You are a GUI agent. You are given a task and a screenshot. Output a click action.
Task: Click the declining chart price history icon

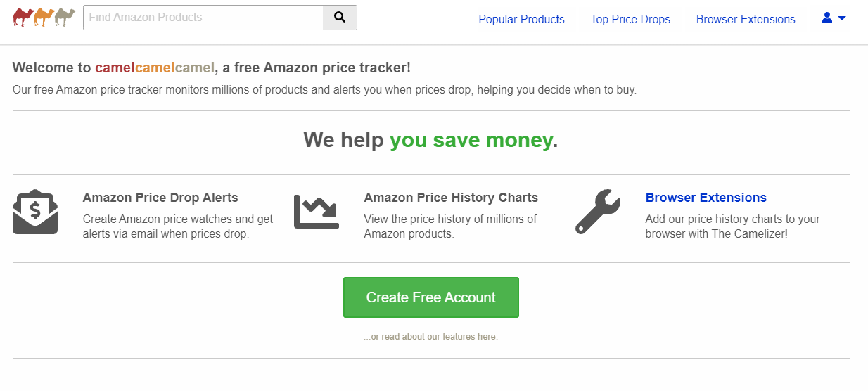(x=317, y=212)
